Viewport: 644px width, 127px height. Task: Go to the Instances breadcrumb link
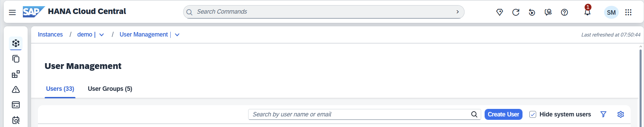click(50, 34)
